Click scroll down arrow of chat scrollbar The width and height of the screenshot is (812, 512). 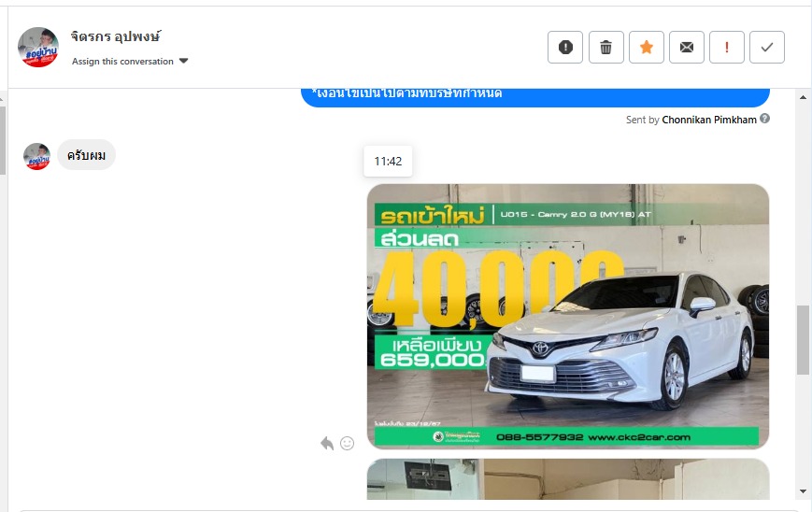click(804, 491)
